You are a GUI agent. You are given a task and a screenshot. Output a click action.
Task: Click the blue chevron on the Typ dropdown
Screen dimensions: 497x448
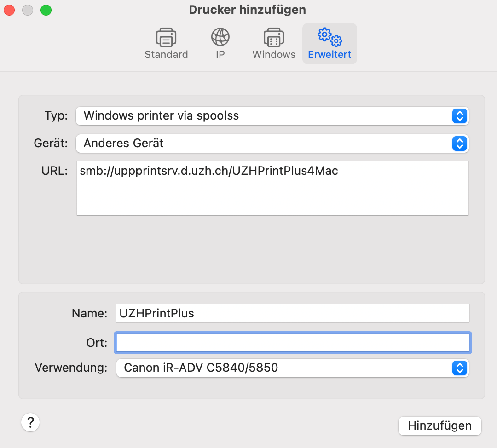click(459, 116)
